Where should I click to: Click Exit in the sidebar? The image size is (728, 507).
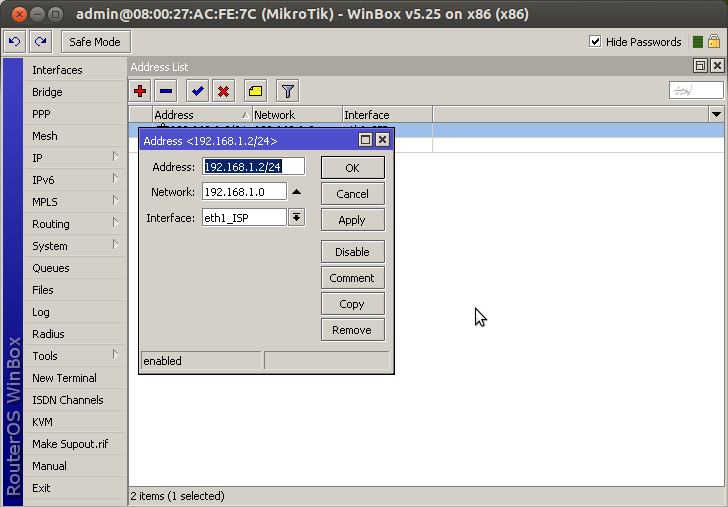(x=74, y=488)
